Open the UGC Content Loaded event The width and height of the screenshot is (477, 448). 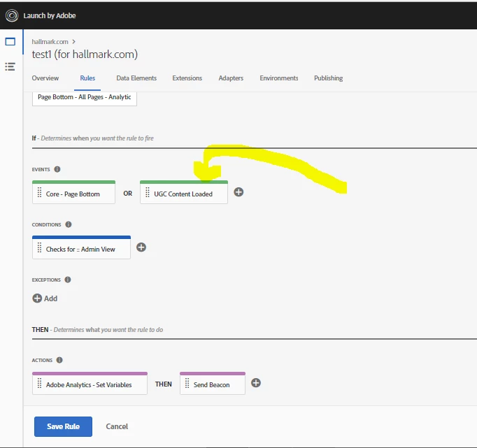coord(184,192)
